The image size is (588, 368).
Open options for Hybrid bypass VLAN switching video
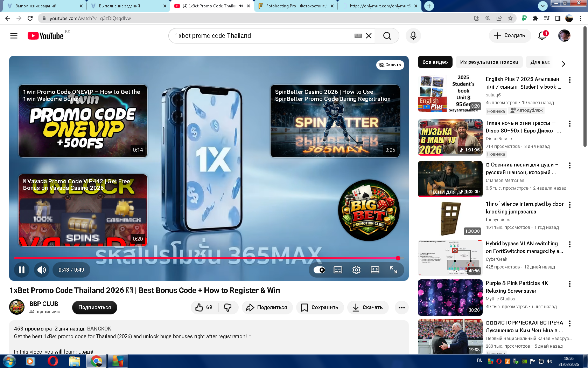(570, 244)
